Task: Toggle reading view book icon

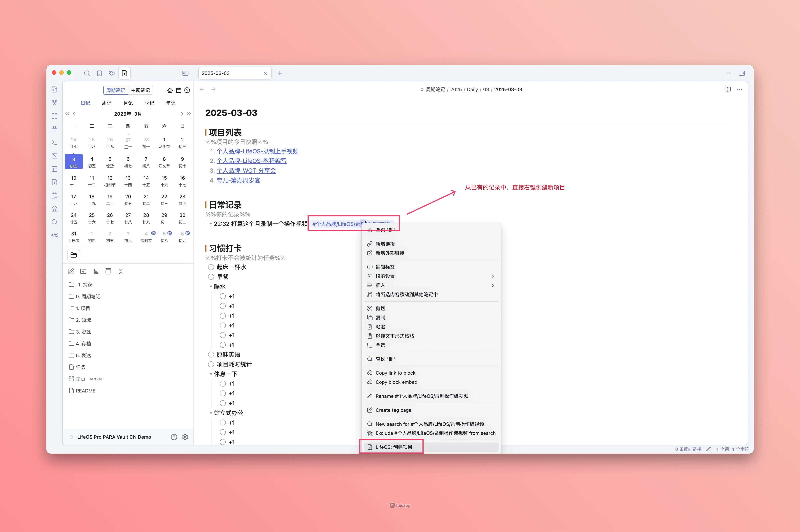Action: pyautogui.click(x=727, y=90)
